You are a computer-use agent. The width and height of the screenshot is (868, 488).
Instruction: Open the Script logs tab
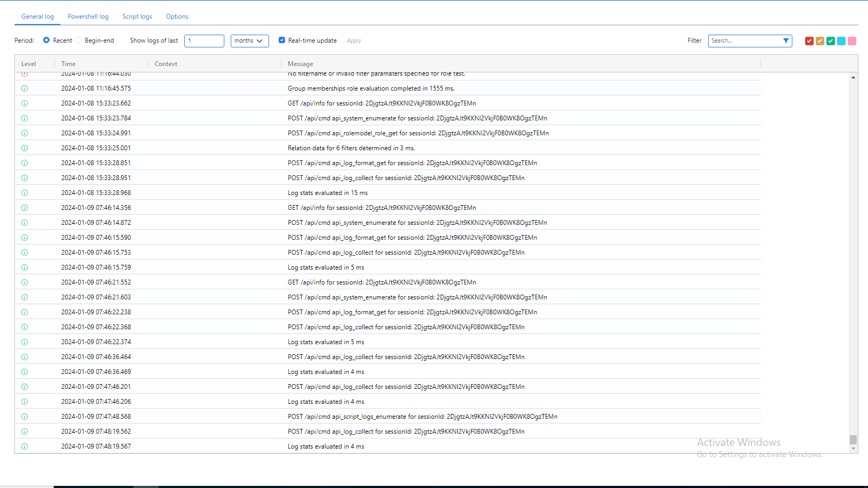click(x=137, y=17)
